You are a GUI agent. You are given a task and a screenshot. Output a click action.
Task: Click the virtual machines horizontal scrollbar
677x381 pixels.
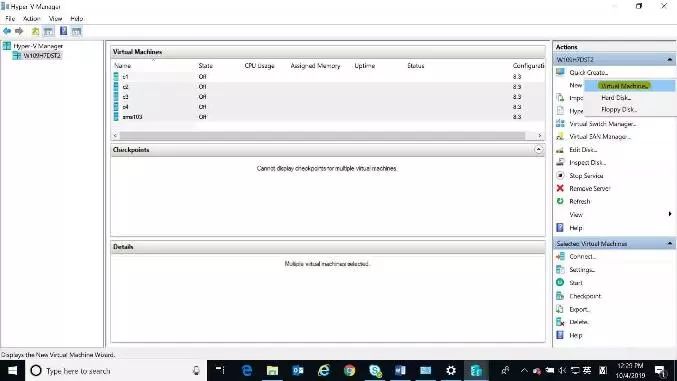(322, 136)
